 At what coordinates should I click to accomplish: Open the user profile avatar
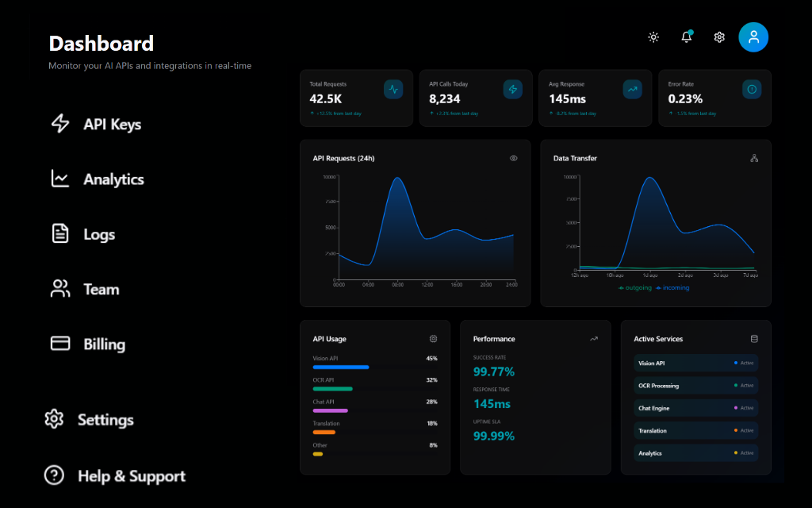pos(753,37)
